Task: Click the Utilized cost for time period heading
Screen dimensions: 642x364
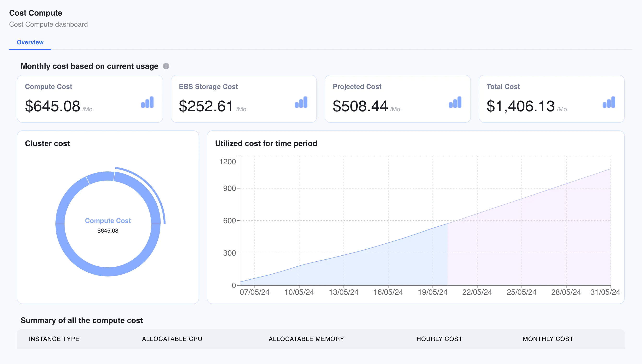Action: click(x=266, y=143)
